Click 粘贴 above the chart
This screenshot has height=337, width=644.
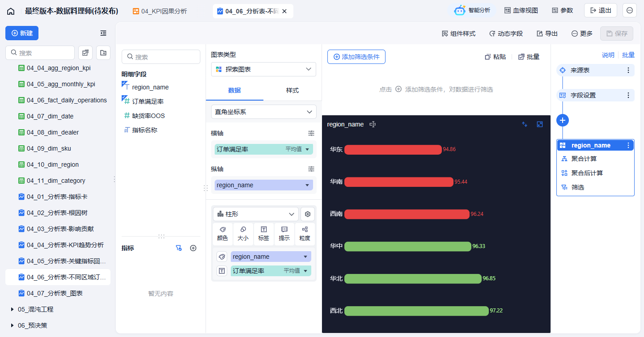pyautogui.click(x=496, y=57)
